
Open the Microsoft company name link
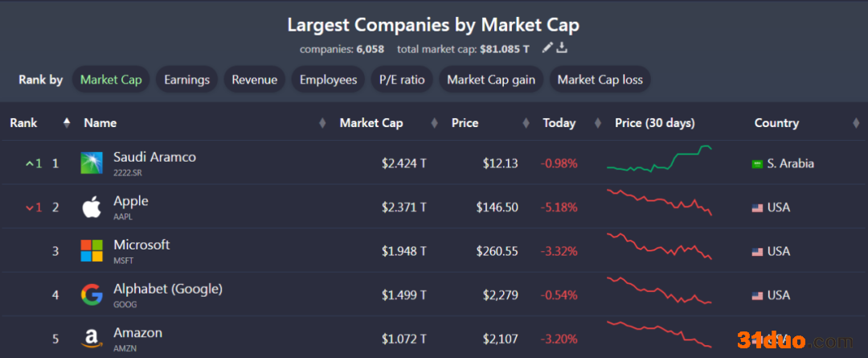tap(141, 245)
